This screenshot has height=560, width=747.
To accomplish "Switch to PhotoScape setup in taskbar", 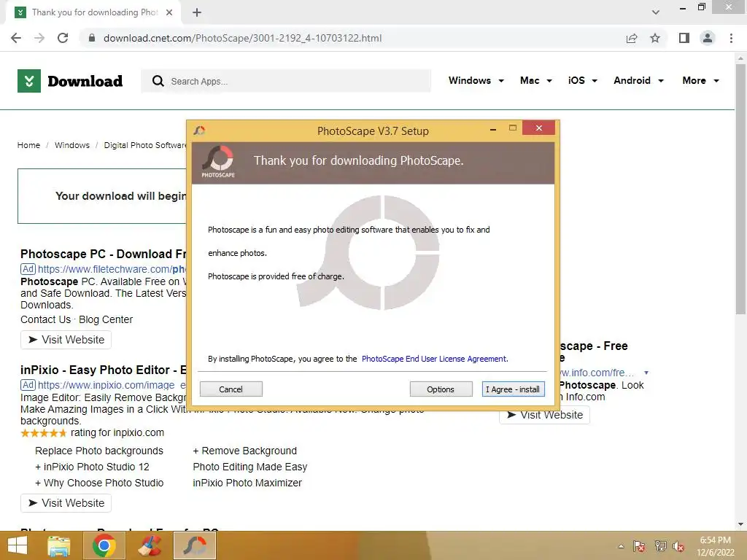I will pos(195,545).
